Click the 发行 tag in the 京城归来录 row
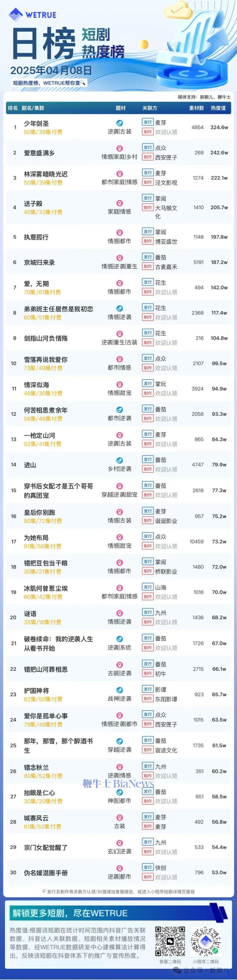This screenshot has height=980, width=237. pos(147,257)
